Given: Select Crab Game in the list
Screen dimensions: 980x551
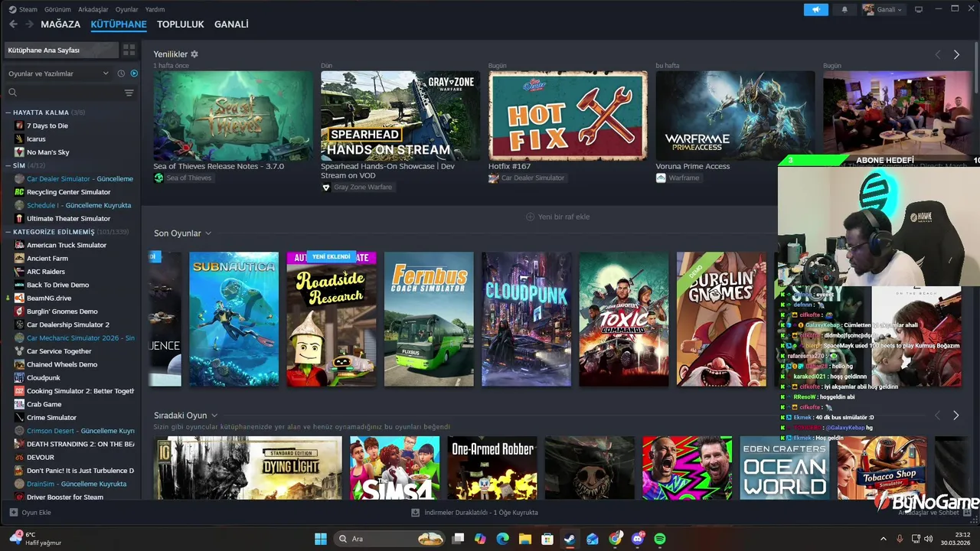Looking at the screenshot, I should coord(44,404).
